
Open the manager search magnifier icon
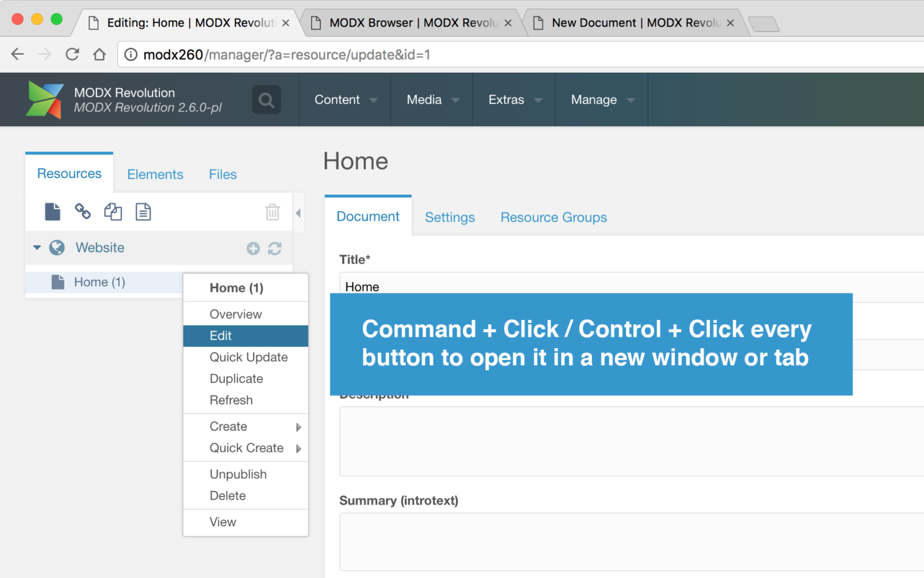point(266,100)
